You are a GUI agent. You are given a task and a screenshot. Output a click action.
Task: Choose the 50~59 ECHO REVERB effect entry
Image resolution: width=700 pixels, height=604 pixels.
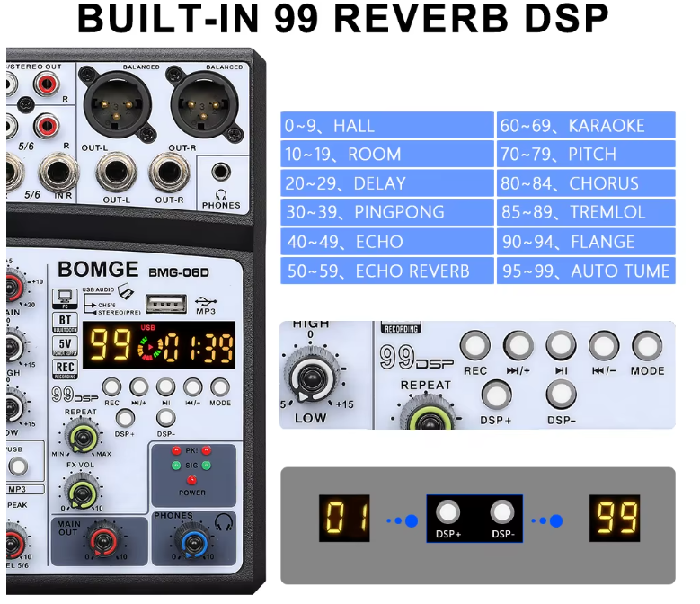(387, 271)
